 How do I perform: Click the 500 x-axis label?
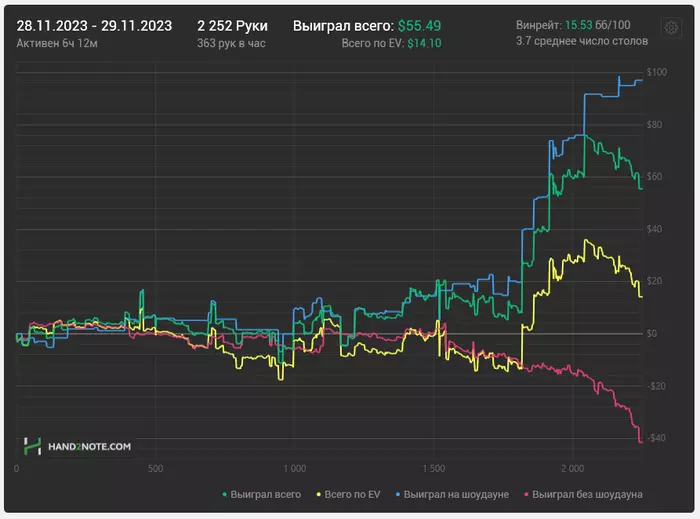155,469
